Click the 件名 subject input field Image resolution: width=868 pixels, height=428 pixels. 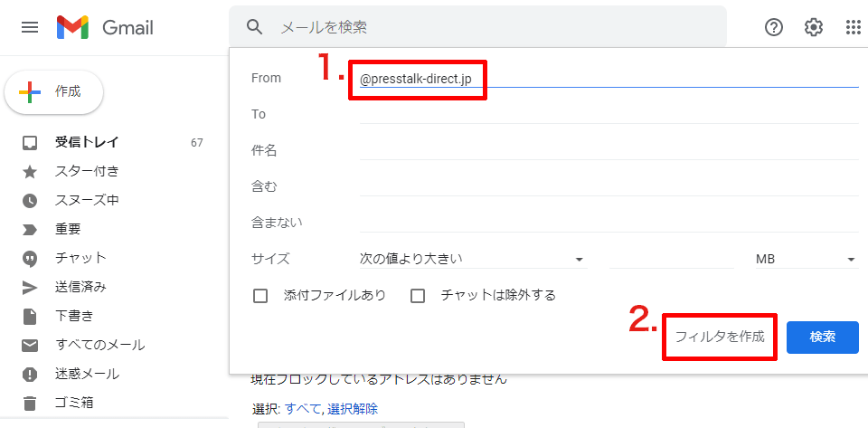[609, 150]
